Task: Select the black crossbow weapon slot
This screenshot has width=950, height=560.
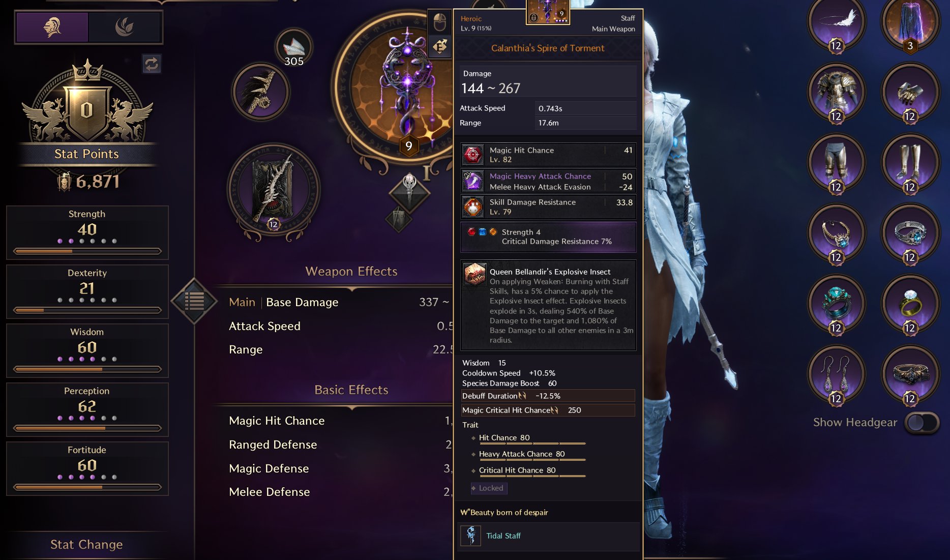Action: 261,92
